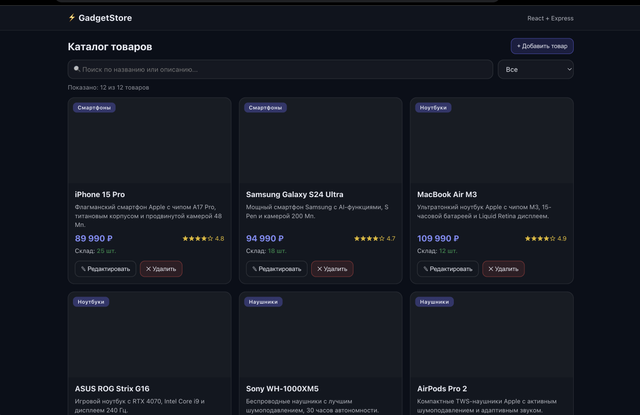Edit the Samsung Galaxy S24 Ultra product
This screenshot has height=415, width=640.
276,269
